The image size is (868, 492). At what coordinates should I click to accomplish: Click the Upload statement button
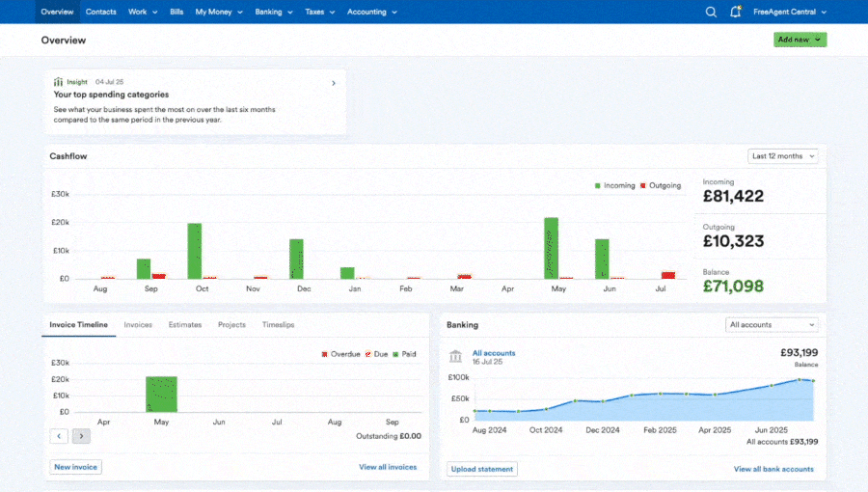click(482, 469)
